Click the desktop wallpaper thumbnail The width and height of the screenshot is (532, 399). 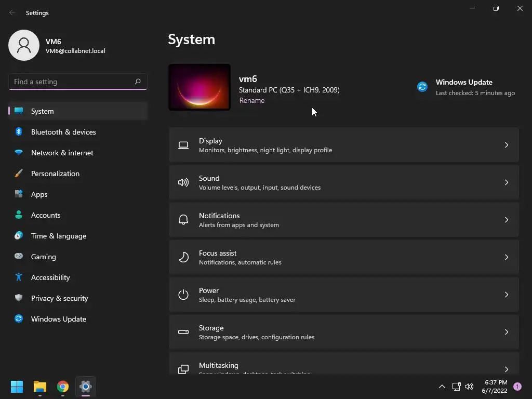click(199, 87)
